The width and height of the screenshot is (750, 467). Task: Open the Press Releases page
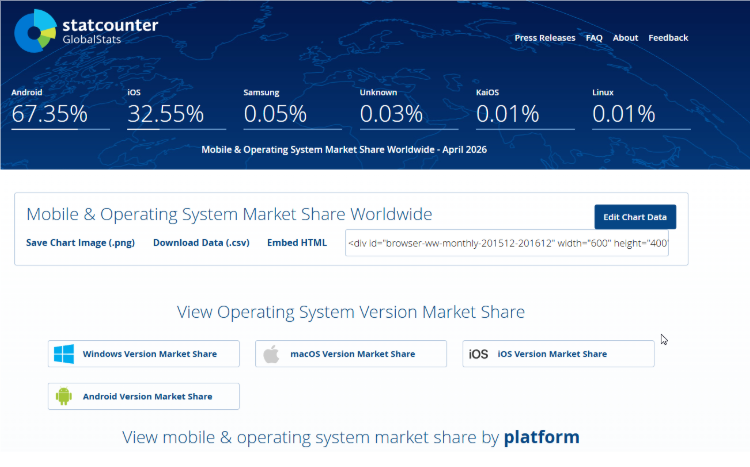pos(545,38)
